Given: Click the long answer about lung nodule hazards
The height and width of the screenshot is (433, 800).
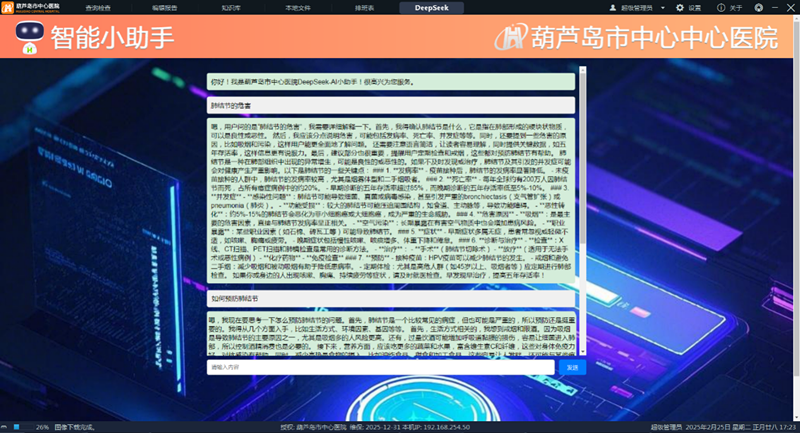Looking at the screenshot, I should (391, 201).
